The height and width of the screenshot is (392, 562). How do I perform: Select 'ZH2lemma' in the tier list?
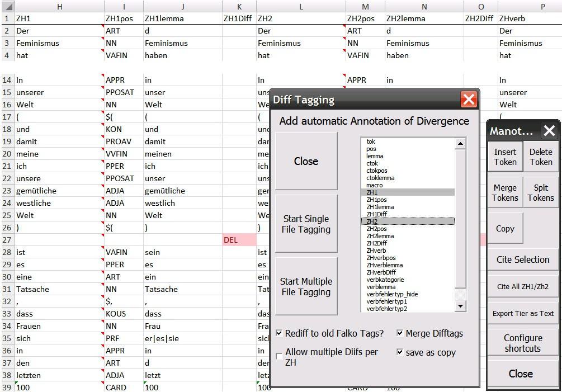(x=408, y=236)
